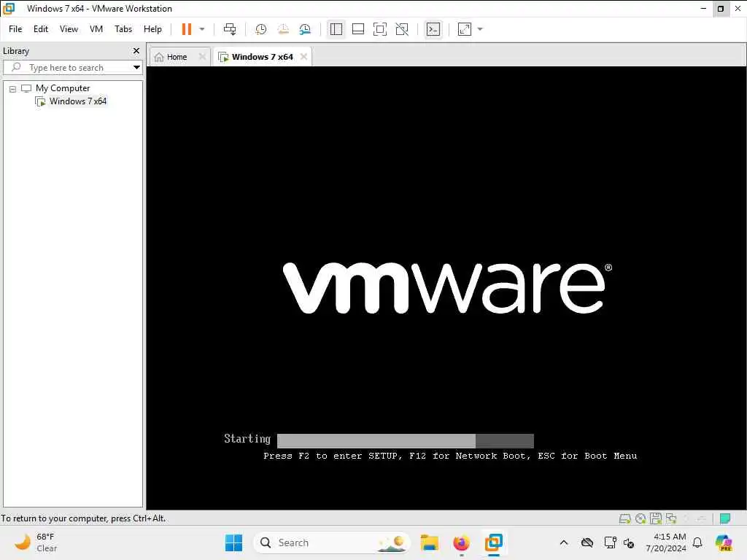Select Windows 7 x64 in library tree
747x560 pixels.
tap(77, 101)
